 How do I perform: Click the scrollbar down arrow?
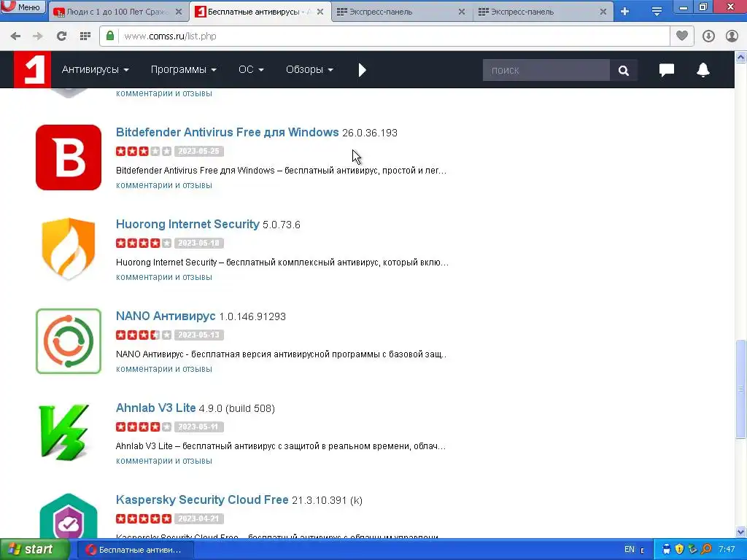[x=741, y=532]
